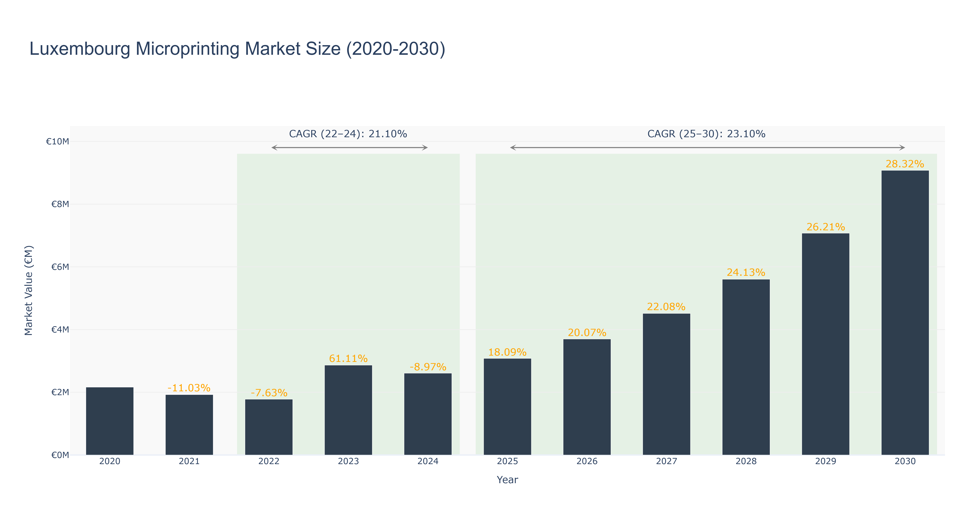Click the Market Value (€M) axis title
This screenshot has width=980, height=525.
[x=29, y=290]
